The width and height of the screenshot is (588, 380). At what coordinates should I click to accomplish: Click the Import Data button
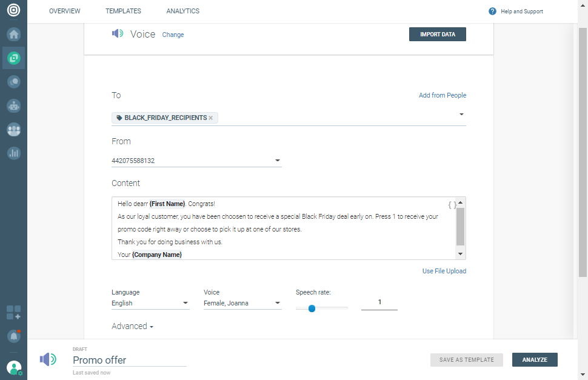click(438, 35)
